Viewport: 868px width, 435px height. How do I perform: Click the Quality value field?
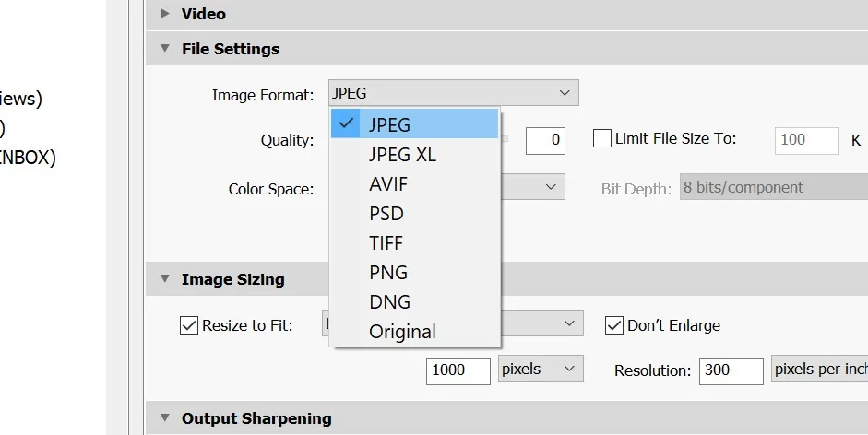click(545, 140)
